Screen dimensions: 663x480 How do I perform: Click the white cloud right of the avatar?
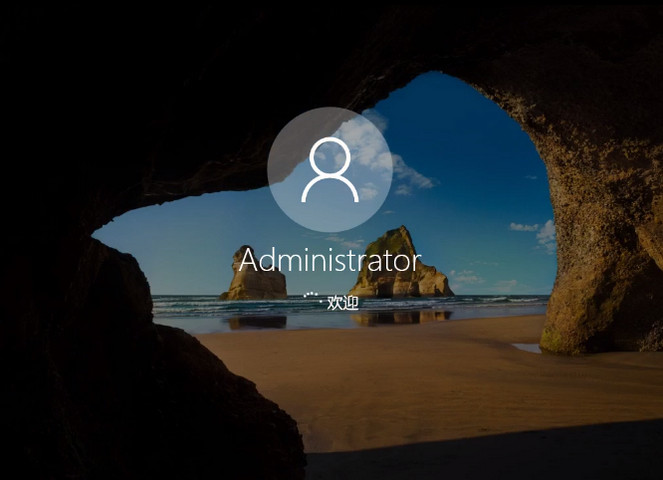pos(405,173)
